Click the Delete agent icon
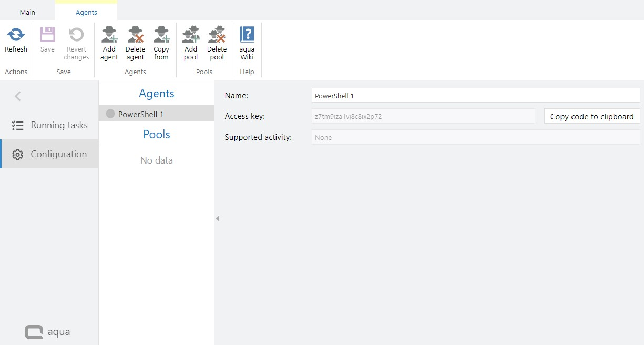Viewport: 644px width, 345px height. pos(135,35)
